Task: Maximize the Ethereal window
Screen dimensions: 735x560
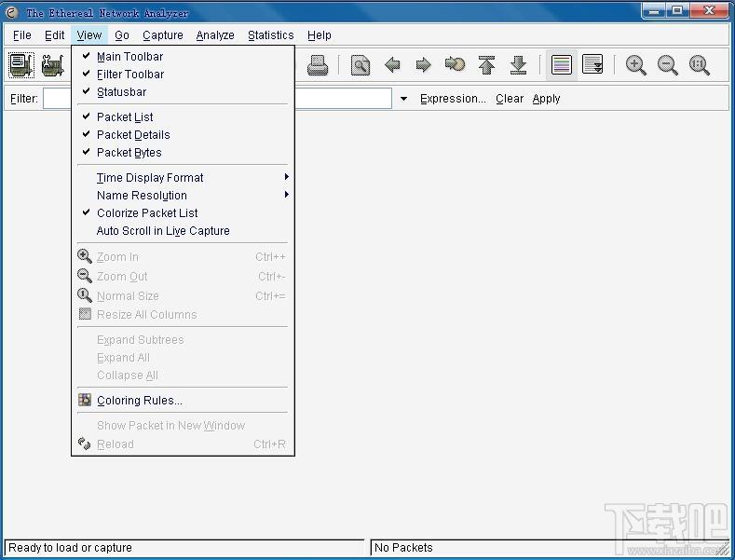Action: point(677,11)
